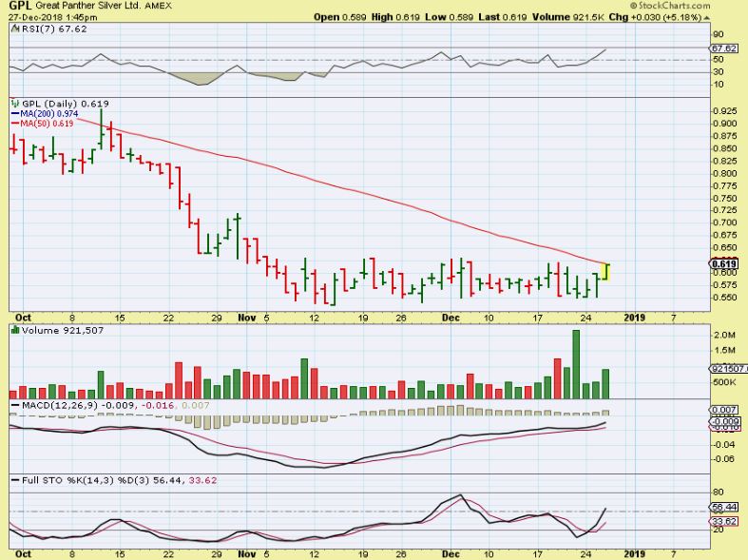This screenshot has height=560, width=748.
Task: Click the 921507 volume tag on right axis
Action: pos(728,369)
